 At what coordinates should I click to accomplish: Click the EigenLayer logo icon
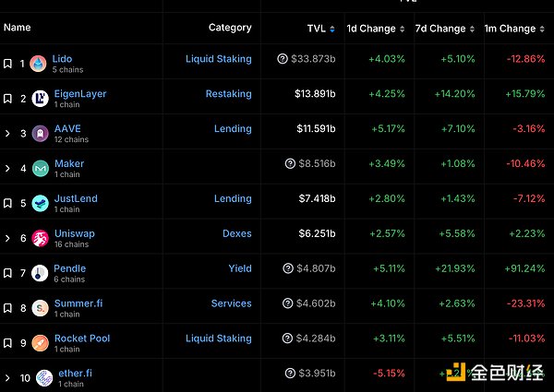[x=41, y=99]
